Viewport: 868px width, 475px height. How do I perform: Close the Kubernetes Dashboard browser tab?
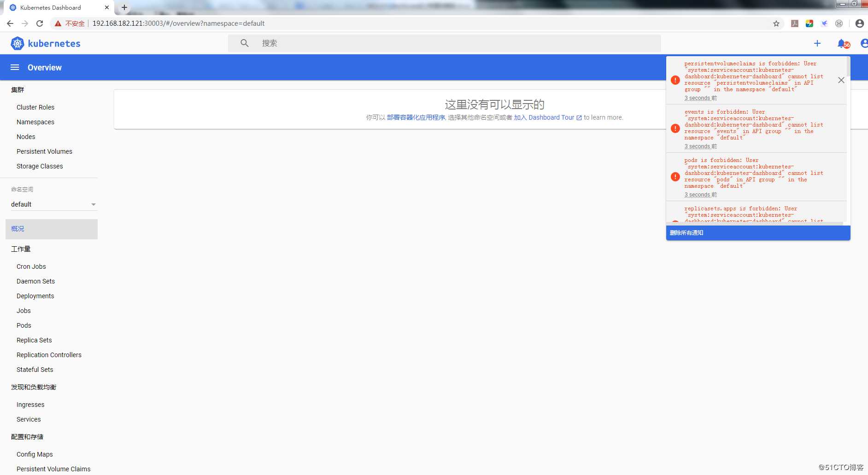107,7
